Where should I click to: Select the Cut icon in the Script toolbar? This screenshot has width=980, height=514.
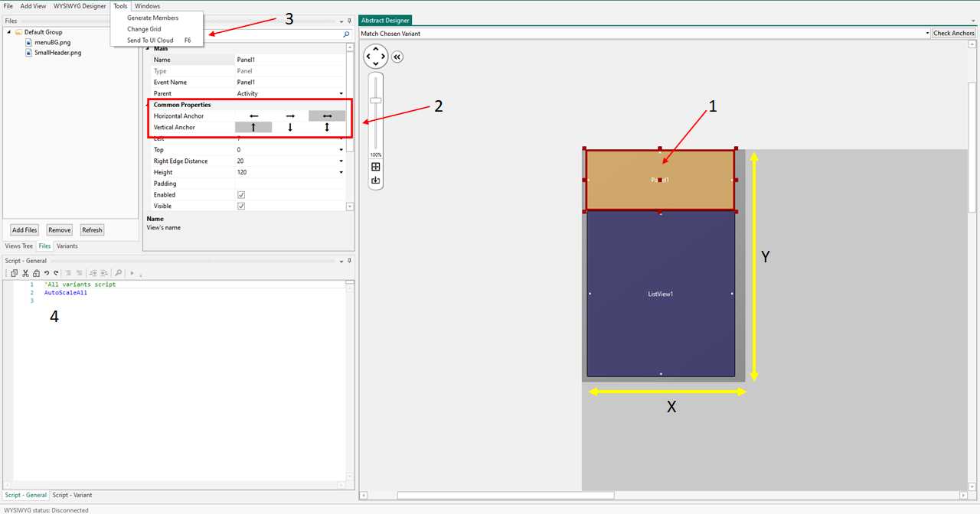(x=25, y=273)
